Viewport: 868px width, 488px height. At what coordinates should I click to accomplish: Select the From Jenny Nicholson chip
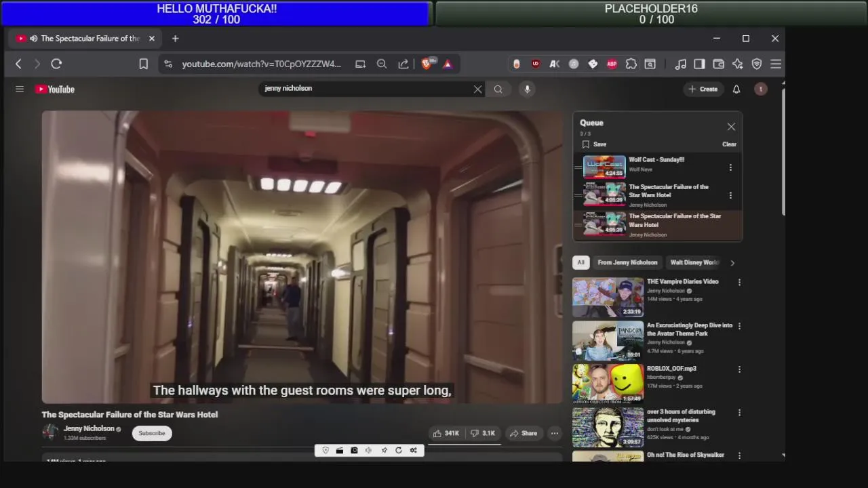point(627,262)
